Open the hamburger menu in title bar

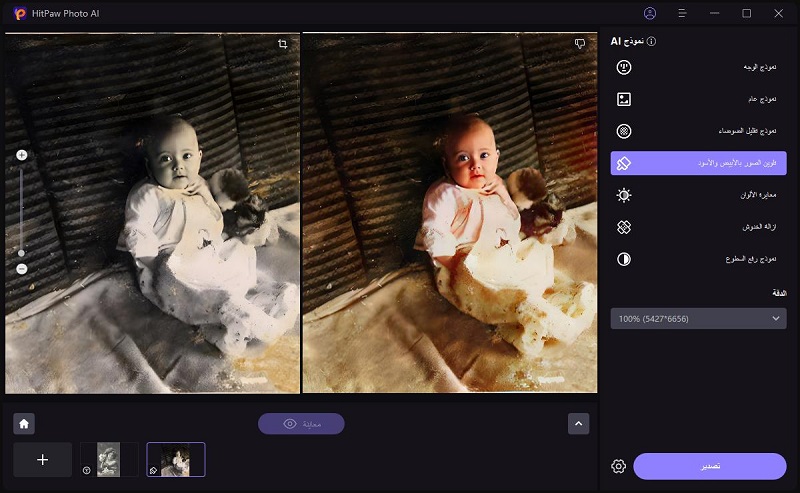pos(682,13)
